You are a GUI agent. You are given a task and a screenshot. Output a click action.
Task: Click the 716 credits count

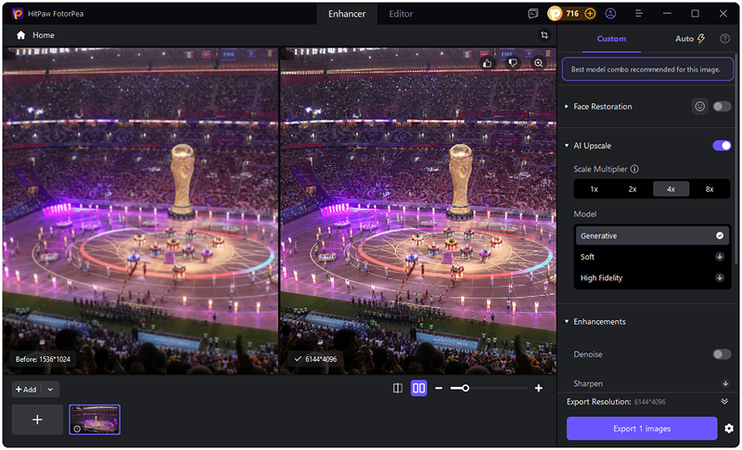pyautogui.click(x=572, y=14)
